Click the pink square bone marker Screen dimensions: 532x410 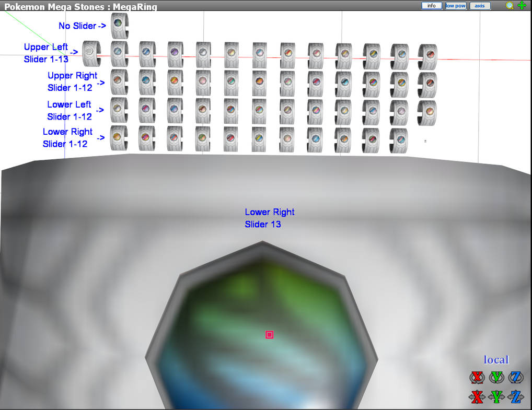pos(269,335)
